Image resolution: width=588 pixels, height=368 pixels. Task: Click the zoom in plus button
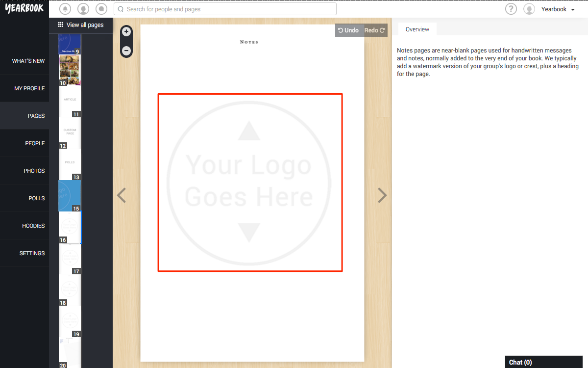(x=126, y=31)
